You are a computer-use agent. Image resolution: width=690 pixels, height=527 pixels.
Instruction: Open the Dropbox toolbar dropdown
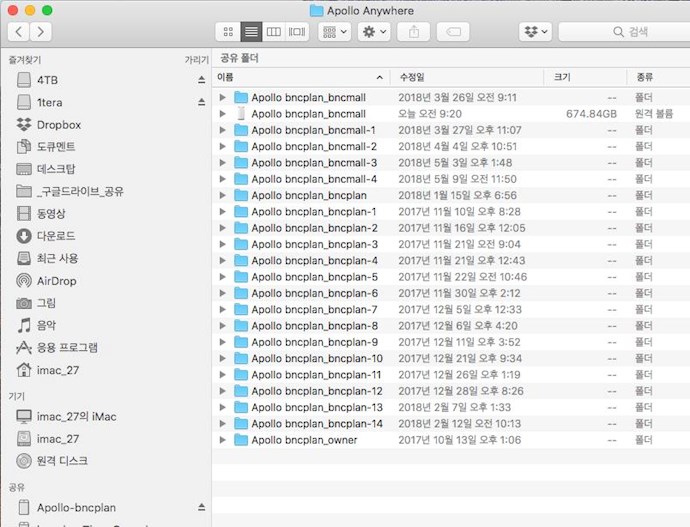pos(536,32)
